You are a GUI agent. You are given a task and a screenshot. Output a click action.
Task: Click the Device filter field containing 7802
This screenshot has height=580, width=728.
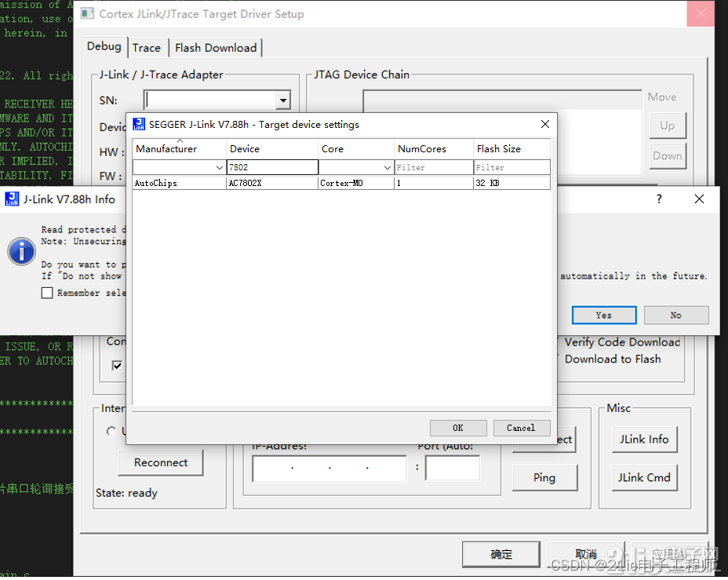(x=272, y=167)
